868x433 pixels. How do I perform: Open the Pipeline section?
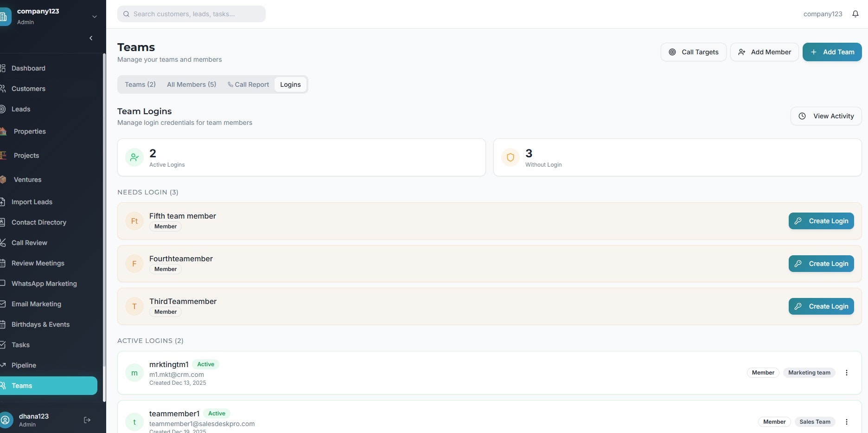pyautogui.click(x=24, y=365)
